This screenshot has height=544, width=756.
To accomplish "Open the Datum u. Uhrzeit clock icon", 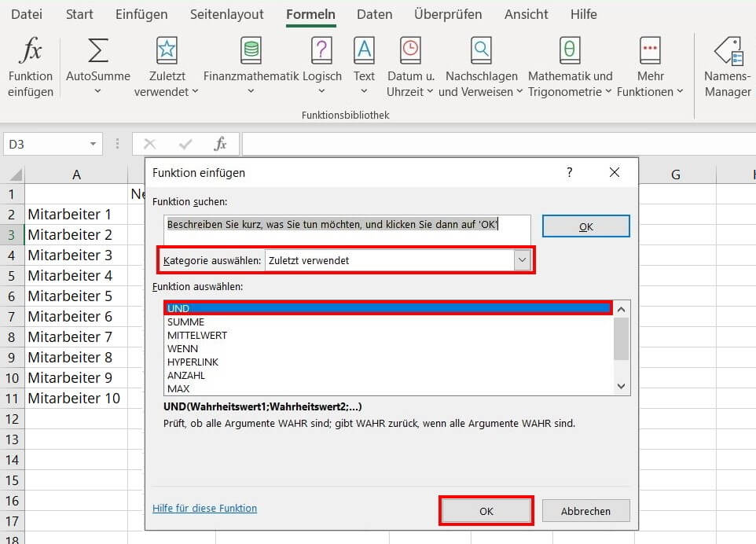I will tap(410, 50).
